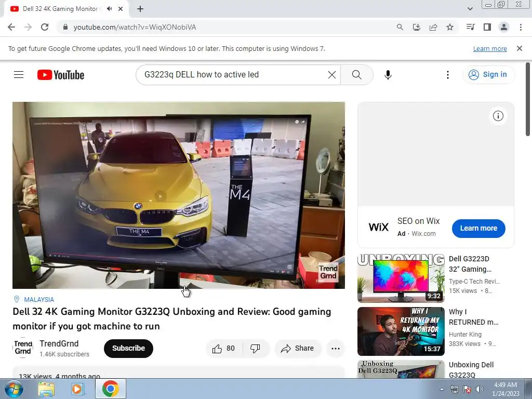The width and height of the screenshot is (532, 399).
Task: Open Windows Explorer from taskbar
Action: 46,389
